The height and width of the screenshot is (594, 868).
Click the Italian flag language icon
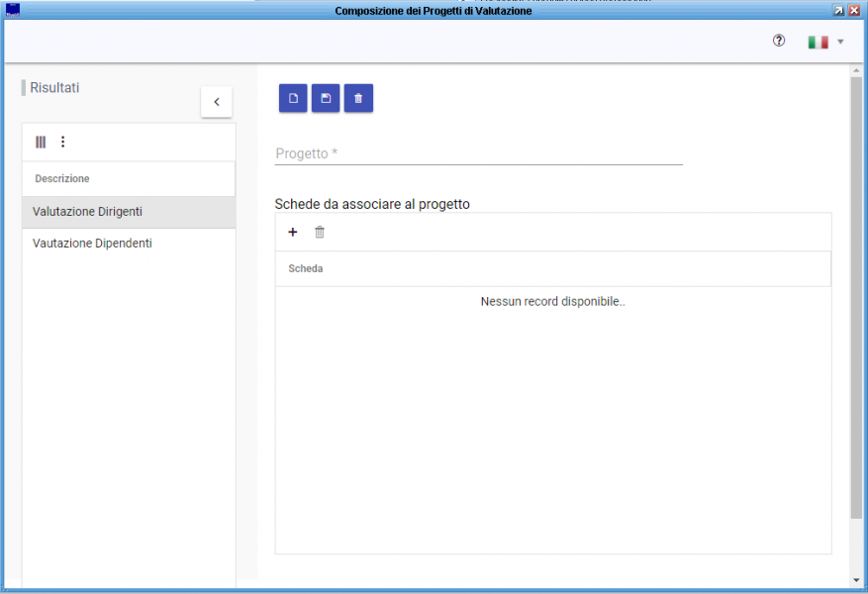[x=818, y=42]
